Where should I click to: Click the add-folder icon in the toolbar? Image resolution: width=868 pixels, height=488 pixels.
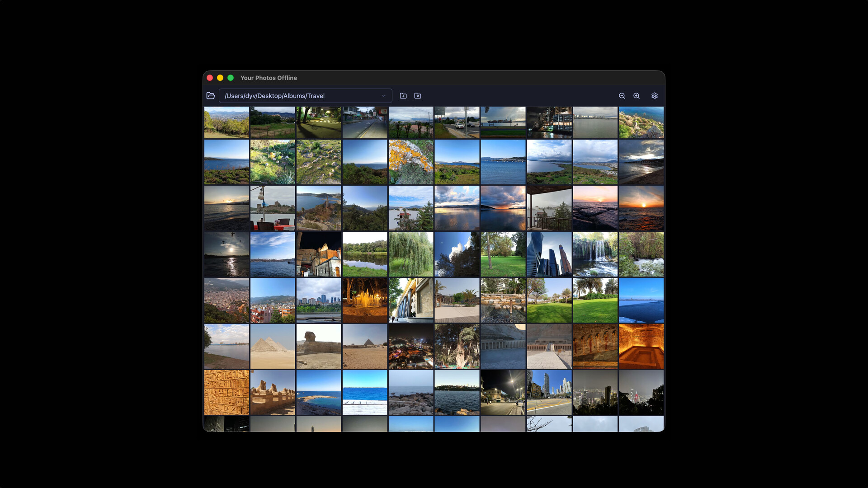click(403, 96)
